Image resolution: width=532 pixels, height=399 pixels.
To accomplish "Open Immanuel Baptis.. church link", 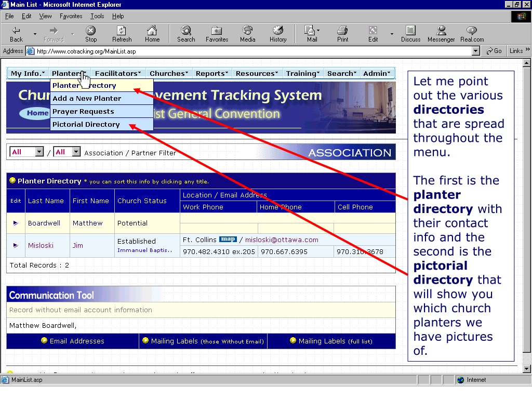I will click(x=144, y=250).
